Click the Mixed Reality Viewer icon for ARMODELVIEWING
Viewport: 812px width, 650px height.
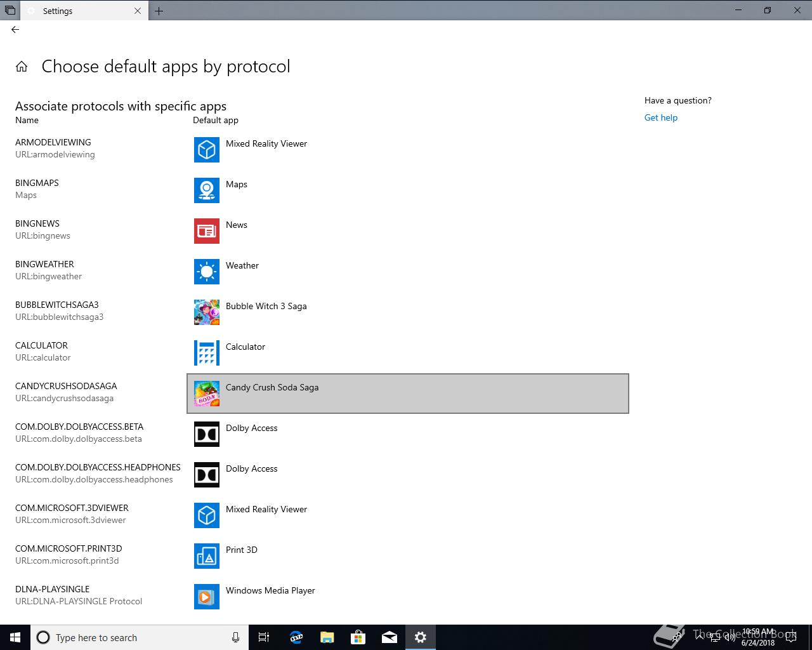pos(207,150)
